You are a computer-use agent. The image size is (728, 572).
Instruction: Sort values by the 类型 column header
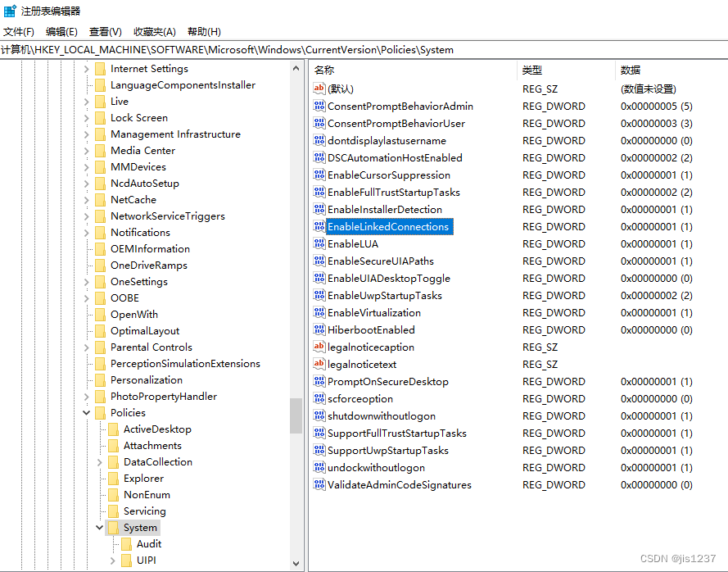(566, 70)
